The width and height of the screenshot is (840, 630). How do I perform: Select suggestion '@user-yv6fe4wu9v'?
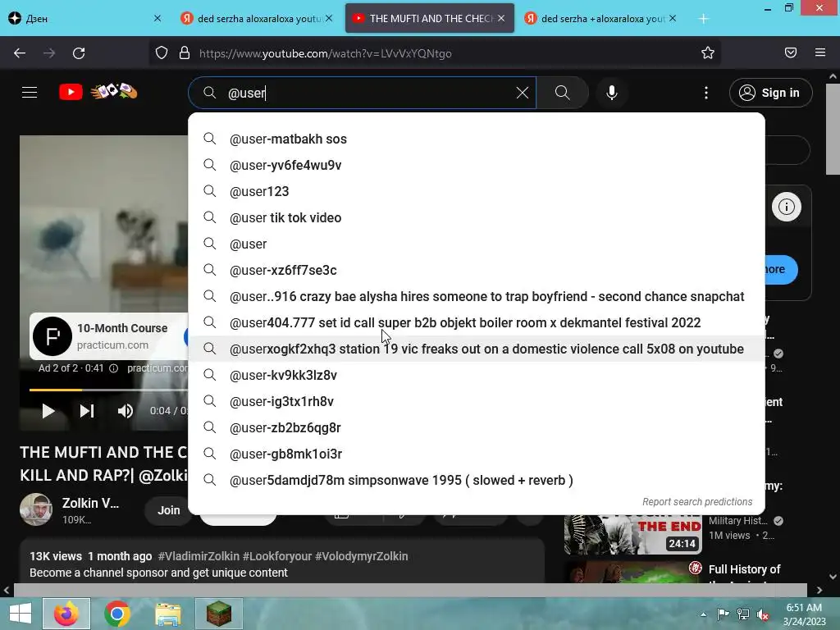(x=477, y=165)
